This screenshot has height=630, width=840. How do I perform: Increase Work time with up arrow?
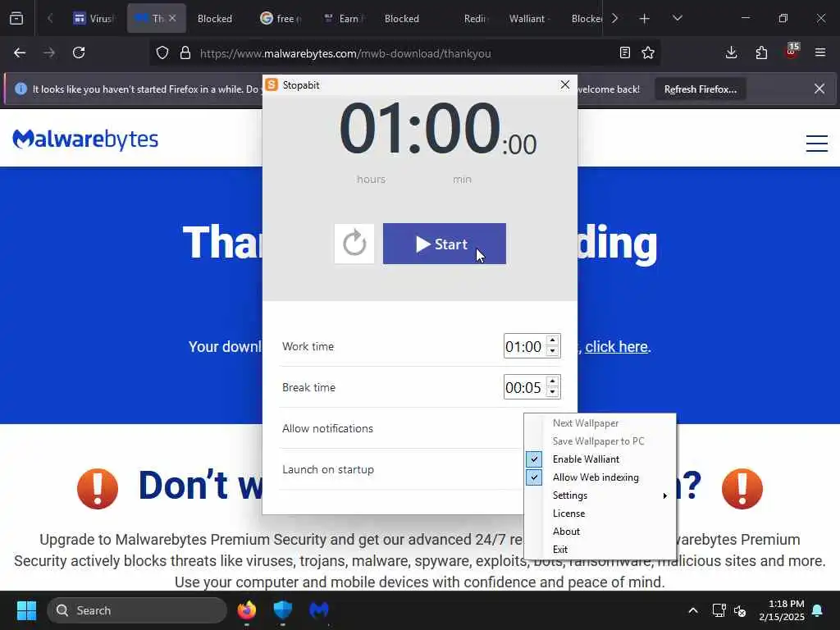[x=552, y=340]
